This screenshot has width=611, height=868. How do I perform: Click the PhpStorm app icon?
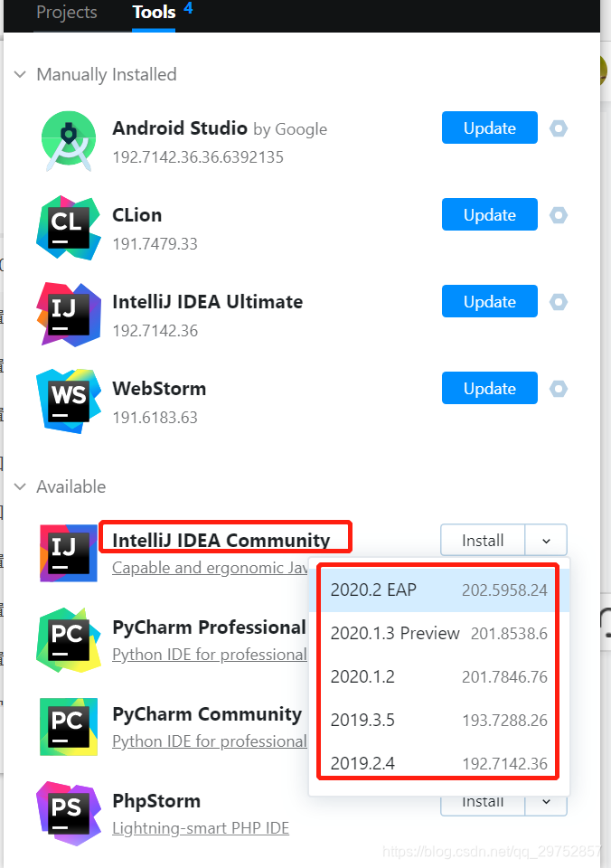pyautogui.click(x=69, y=814)
